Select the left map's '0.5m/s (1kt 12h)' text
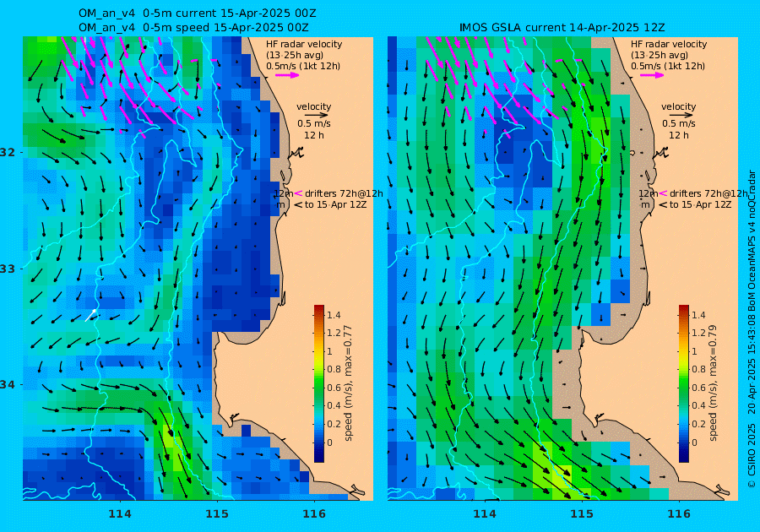Image resolution: width=760 pixels, height=532 pixels. (x=303, y=67)
